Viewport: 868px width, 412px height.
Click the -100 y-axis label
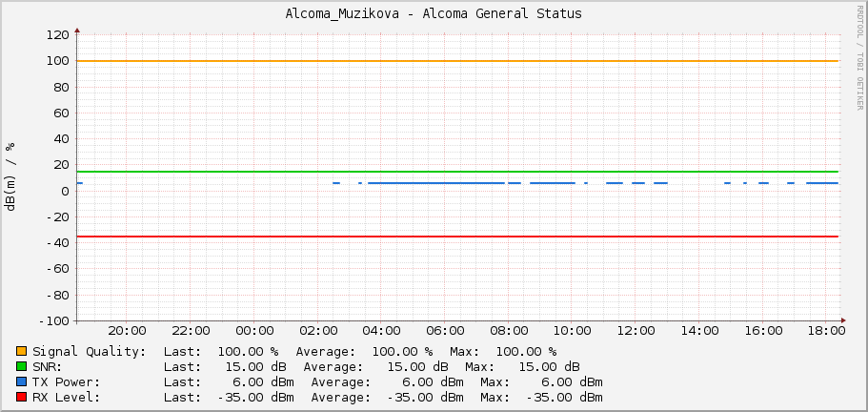tap(54, 321)
